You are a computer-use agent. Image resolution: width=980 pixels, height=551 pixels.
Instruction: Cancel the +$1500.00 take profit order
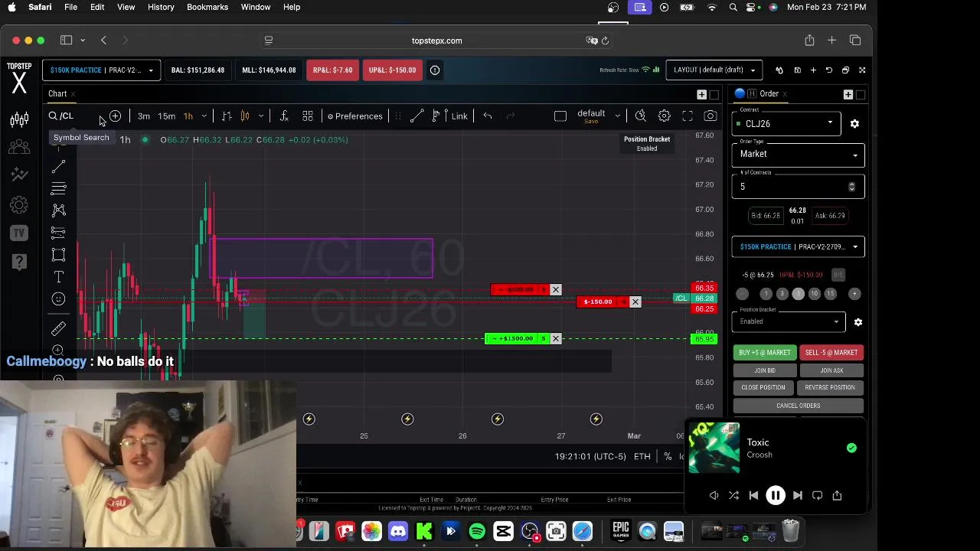(x=556, y=339)
